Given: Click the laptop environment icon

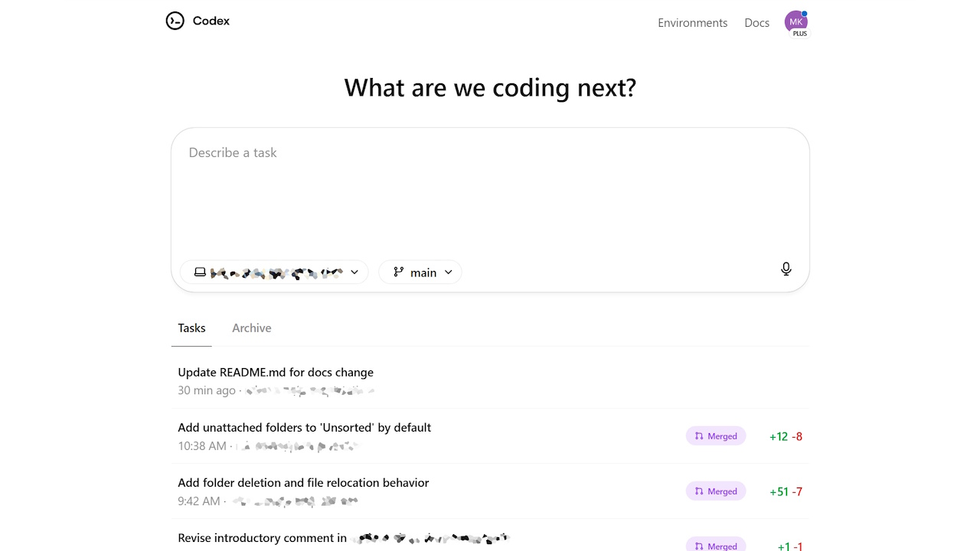Looking at the screenshot, I should point(200,272).
